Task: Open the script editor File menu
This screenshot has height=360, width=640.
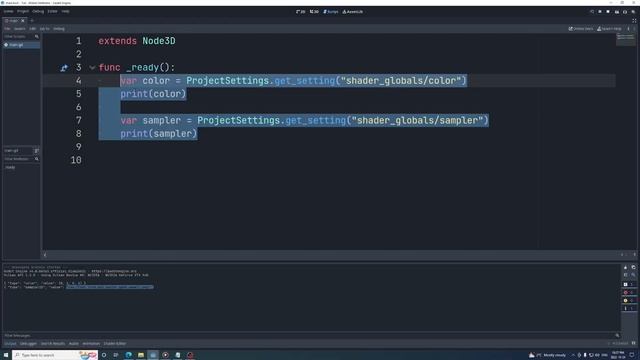Action: [7, 29]
